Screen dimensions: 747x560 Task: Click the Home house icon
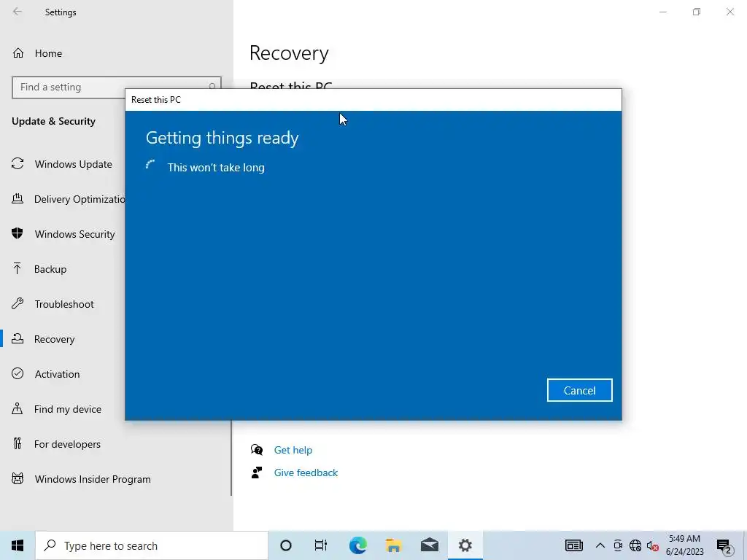click(x=18, y=53)
